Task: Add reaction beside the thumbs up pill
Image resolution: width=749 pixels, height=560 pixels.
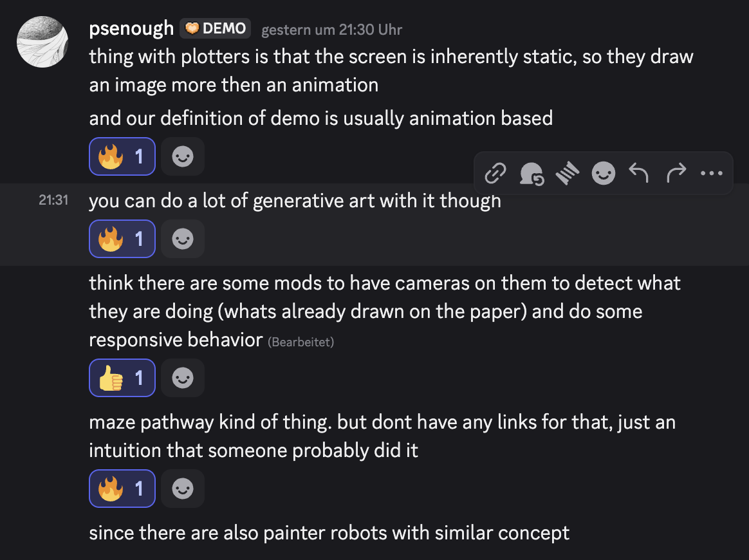Action: [183, 378]
